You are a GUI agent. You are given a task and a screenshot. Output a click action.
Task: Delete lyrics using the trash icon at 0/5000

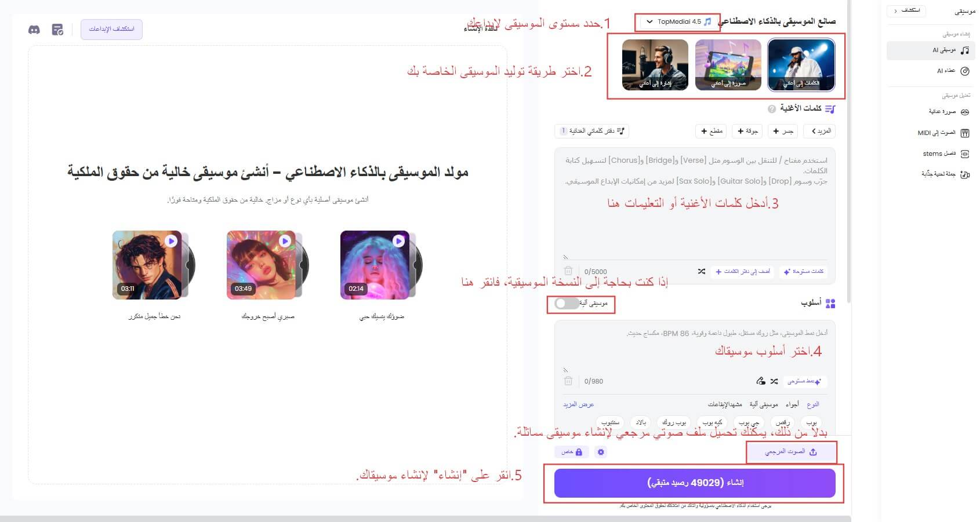coord(568,271)
